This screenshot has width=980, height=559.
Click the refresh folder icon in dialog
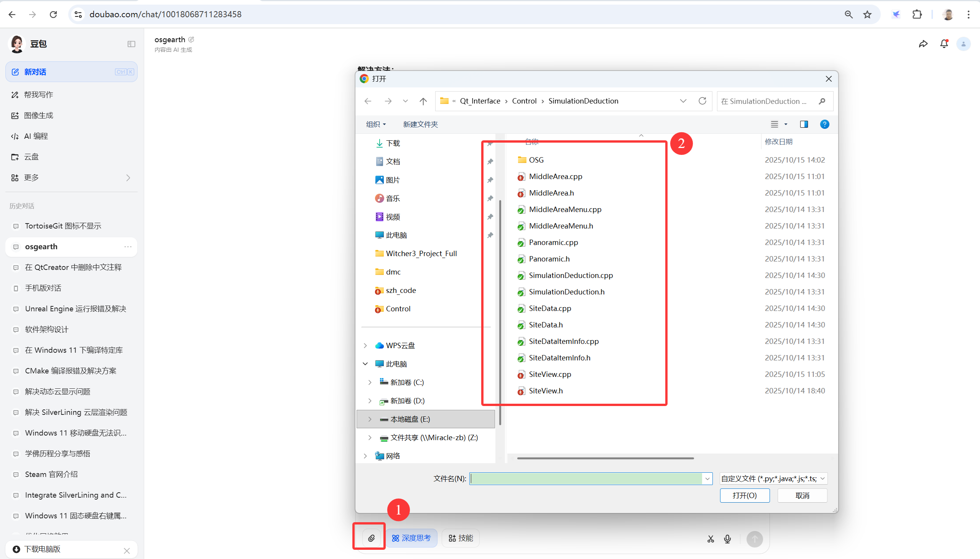pos(702,101)
